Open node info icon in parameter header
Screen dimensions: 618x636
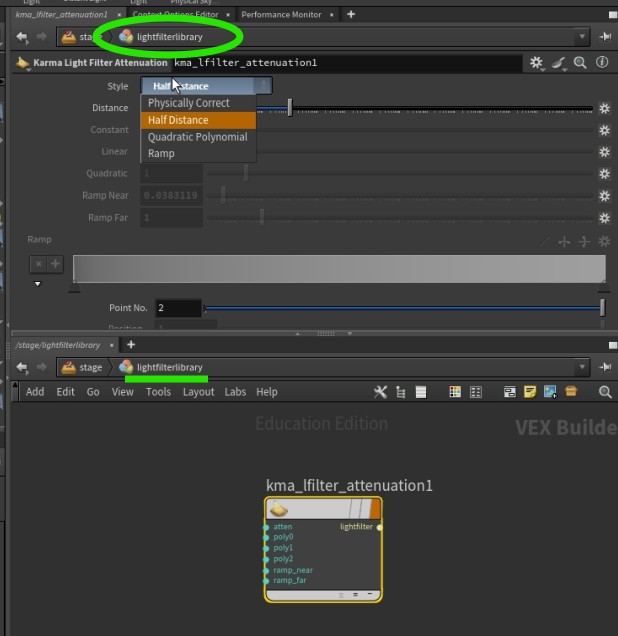point(602,63)
